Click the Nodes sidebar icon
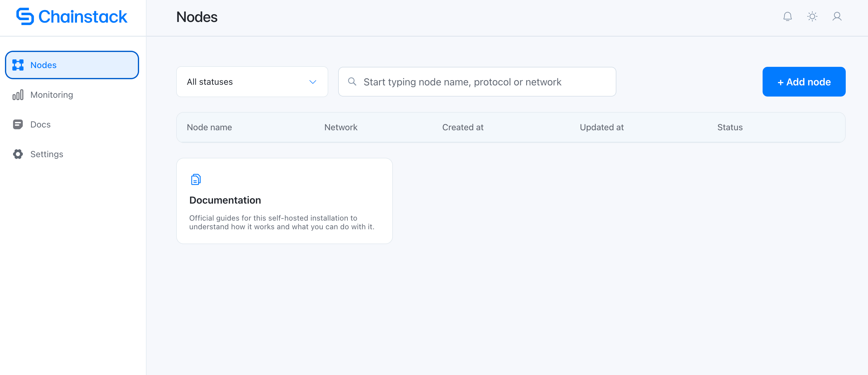Image resolution: width=868 pixels, height=375 pixels. point(18,65)
